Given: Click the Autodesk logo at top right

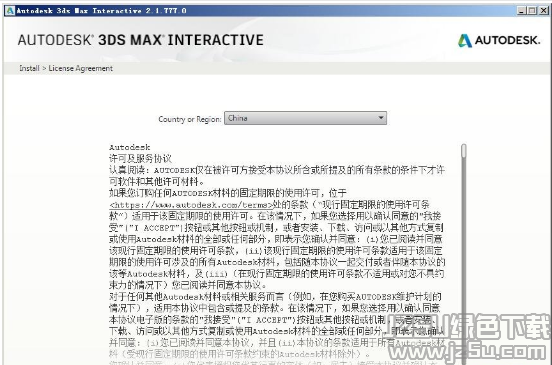Looking at the screenshot, I should (x=499, y=40).
